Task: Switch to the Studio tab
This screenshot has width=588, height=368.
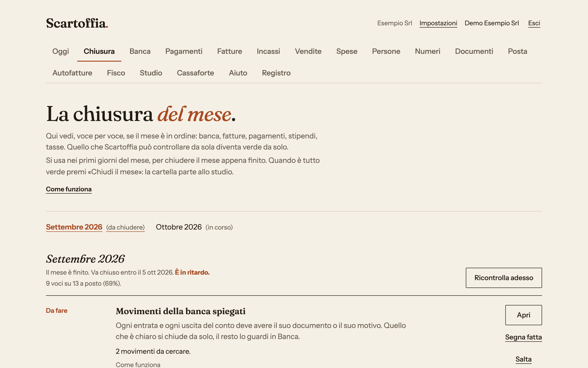Action: [151, 73]
